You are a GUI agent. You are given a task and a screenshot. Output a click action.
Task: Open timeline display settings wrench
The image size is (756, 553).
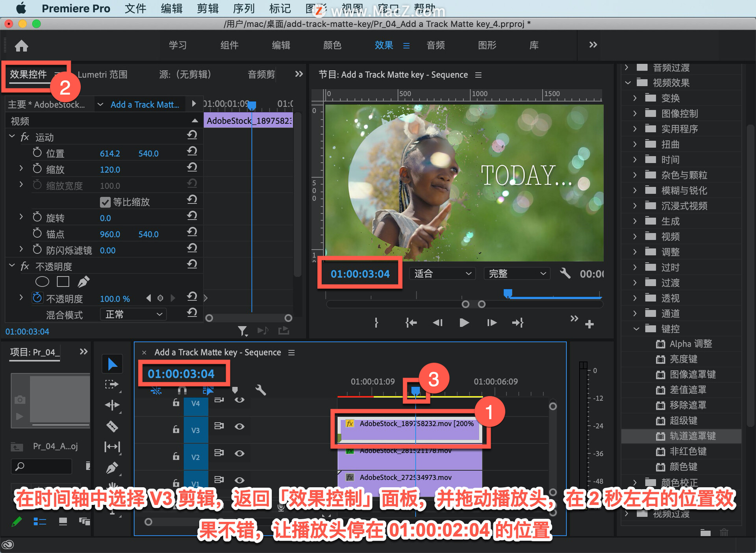point(261,390)
